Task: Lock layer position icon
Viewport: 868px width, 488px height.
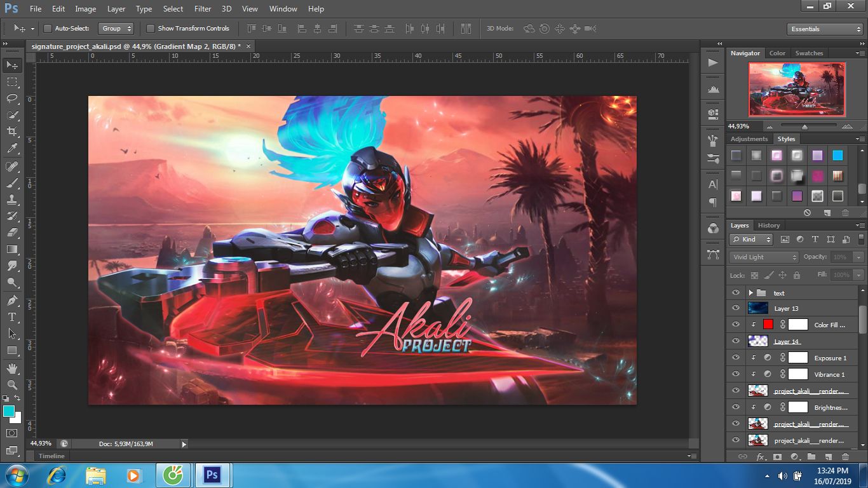Action: (782, 275)
